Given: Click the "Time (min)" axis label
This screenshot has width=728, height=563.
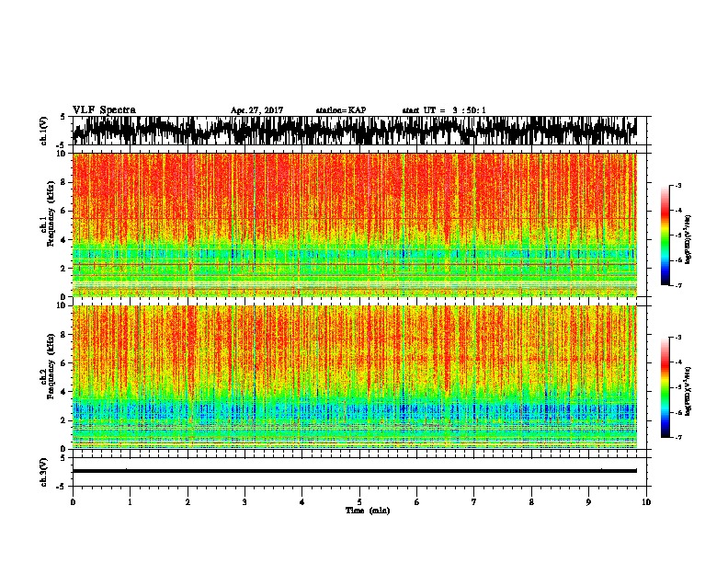Looking at the screenshot, I should [368, 511].
